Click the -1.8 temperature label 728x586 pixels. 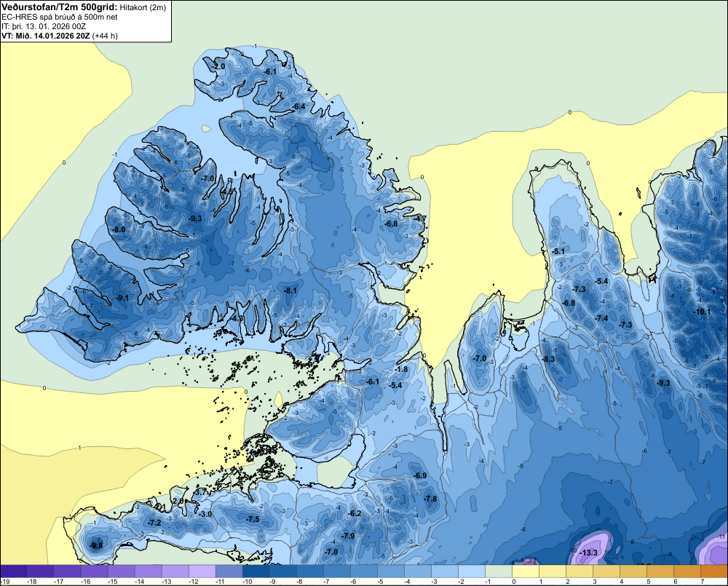click(x=401, y=370)
